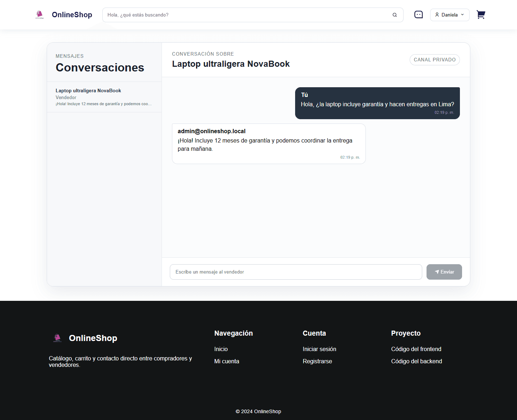The height and width of the screenshot is (420, 517).
Task: Click the CANAL PRIVADO badge
Action: coord(434,60)
